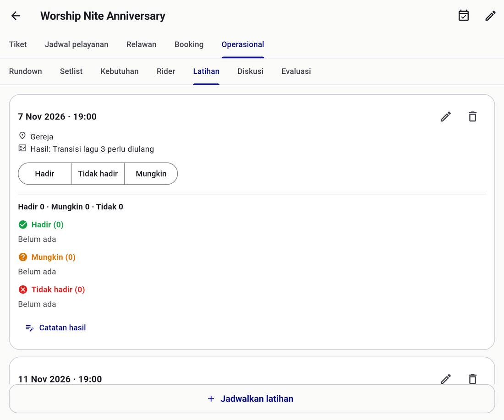Switch to the Booking tab
504x420 pixels.
[x=189, y=44]
